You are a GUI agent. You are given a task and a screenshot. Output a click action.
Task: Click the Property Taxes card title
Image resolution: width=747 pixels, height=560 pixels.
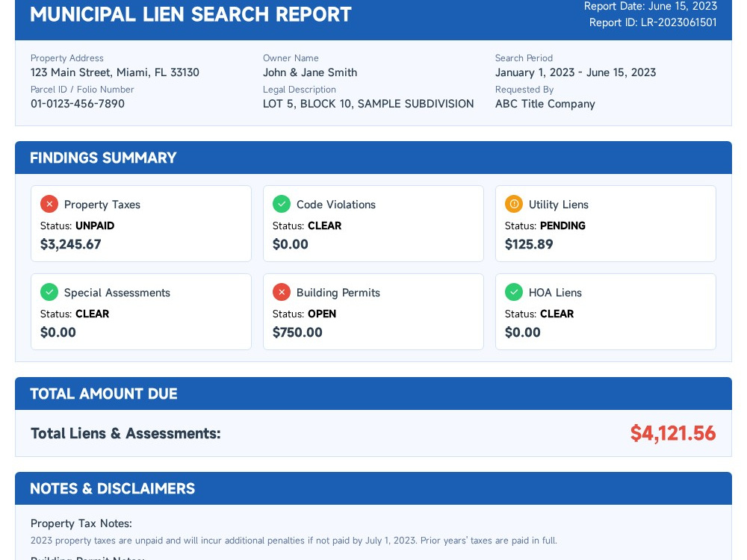coord(102,205)
